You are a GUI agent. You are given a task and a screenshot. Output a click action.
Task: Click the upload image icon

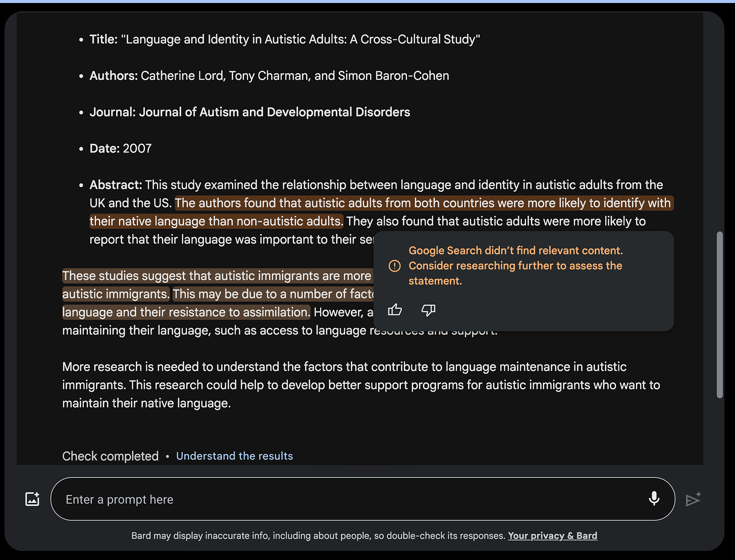click(x=32, y=499)
